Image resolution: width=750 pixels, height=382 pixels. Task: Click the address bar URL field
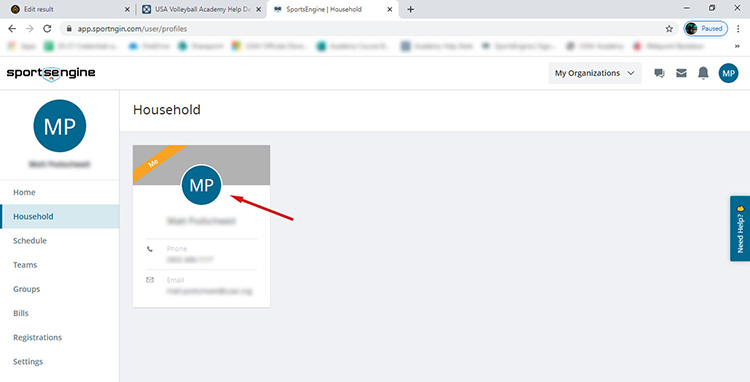pyautogui.click(x=368, y=29)
